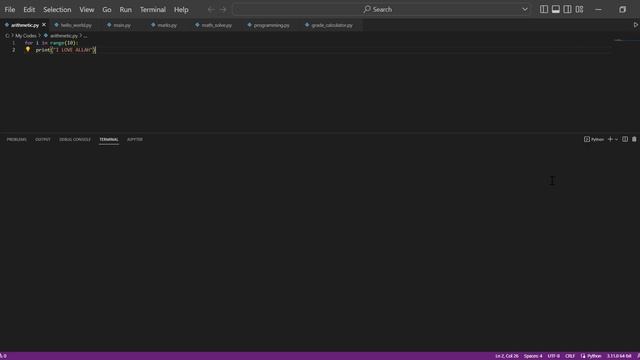The height and width of the screenshot is (360, 640).
Task: Switch to the programming.py tab
Action: (x=271, y=25)
